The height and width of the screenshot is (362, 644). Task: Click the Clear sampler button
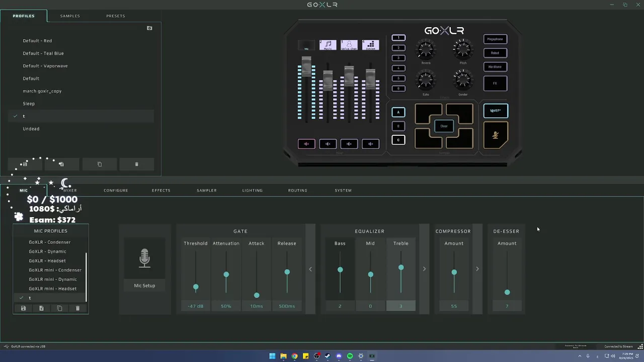tap(444, 126)
